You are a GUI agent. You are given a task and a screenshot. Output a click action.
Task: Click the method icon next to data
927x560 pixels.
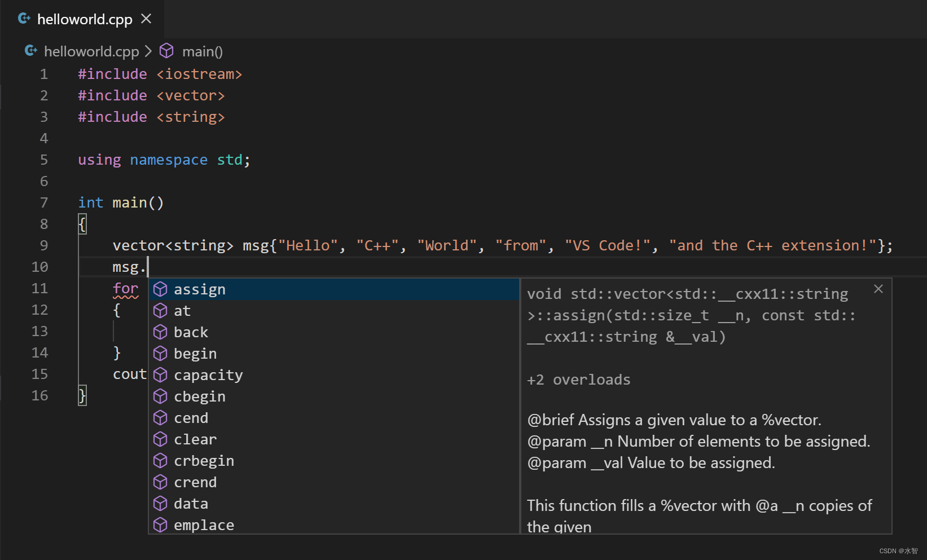(x=160, y=504)
